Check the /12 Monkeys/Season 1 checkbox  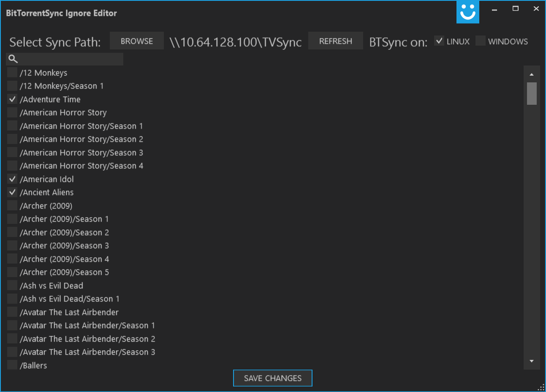12,86
